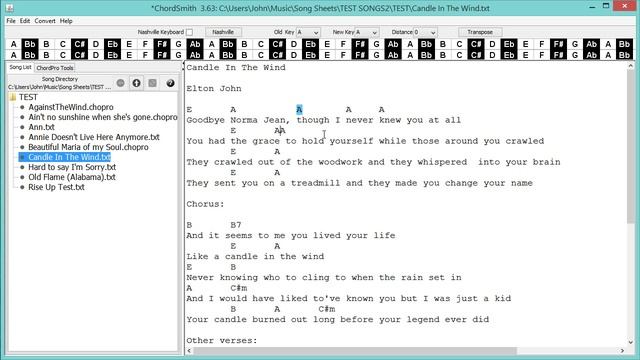Open the Help menu
This screenshot has width=640, height=360.
pyautogui.click(x=66, y=21)
